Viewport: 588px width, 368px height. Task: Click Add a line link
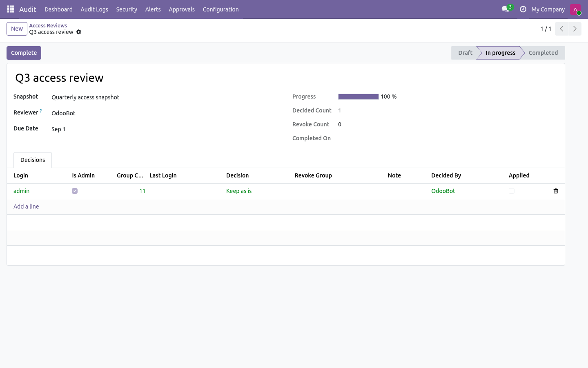tap(26, 206)
